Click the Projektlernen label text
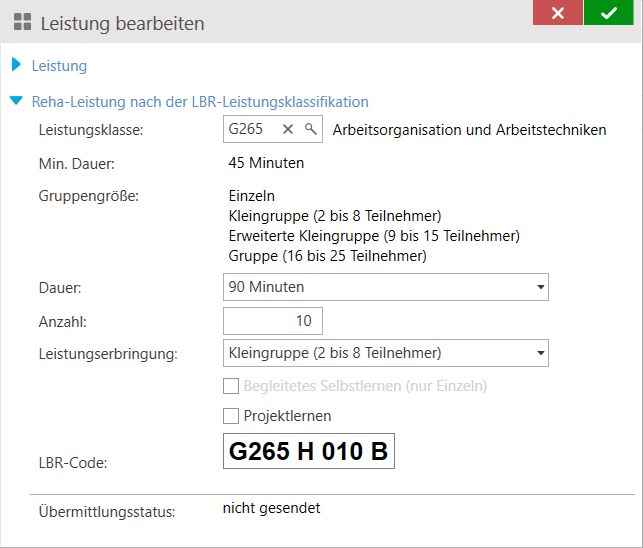 (287, 416)
